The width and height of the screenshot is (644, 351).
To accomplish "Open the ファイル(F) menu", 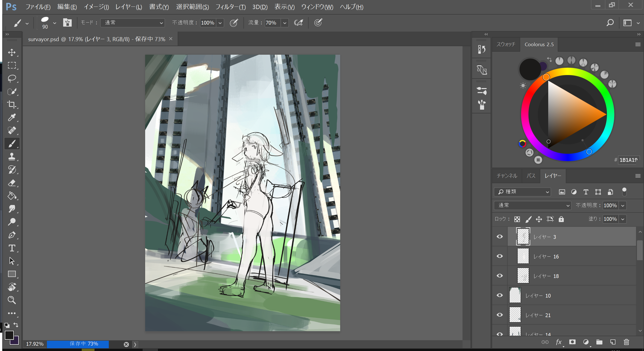I will [x=38, y=7].
